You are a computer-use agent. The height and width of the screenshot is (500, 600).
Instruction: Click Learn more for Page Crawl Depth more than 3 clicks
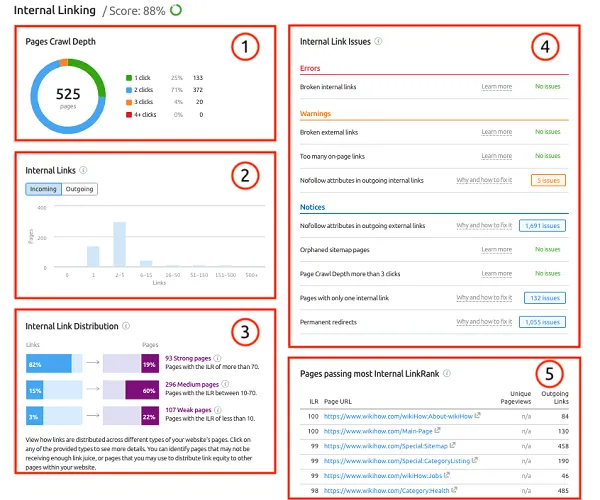coord(497,274)
